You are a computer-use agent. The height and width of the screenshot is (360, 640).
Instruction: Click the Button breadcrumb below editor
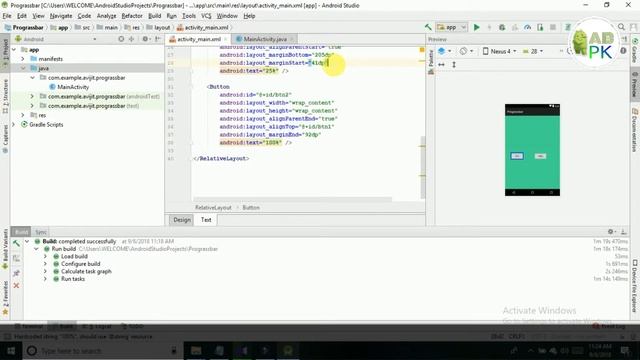click(x=251, y=207)
